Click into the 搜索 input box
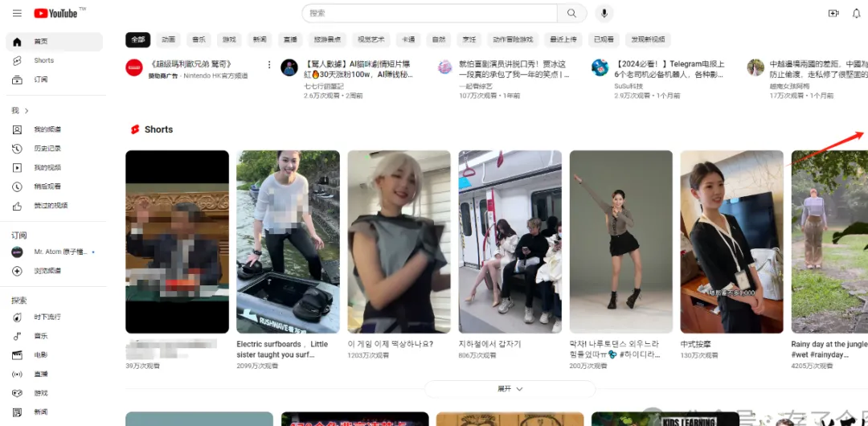The width and height of the screenshot is (868, 426). (429, 14)
